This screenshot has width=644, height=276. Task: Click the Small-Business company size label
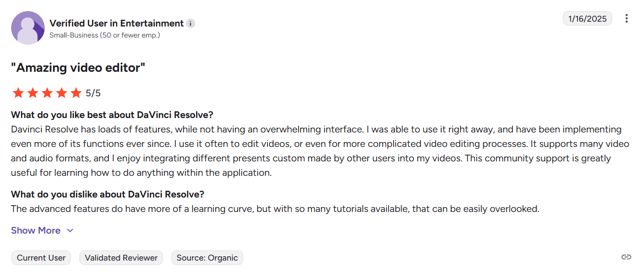105,35
